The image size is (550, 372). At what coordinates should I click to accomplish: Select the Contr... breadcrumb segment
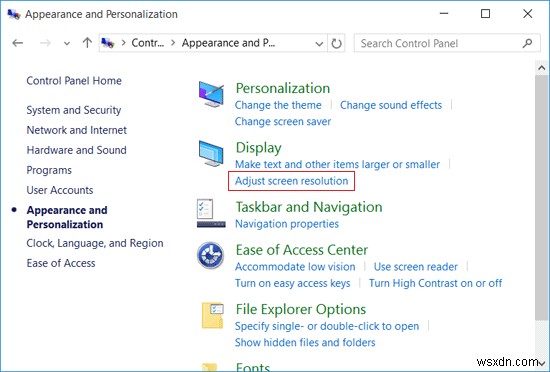pos(147,43)
